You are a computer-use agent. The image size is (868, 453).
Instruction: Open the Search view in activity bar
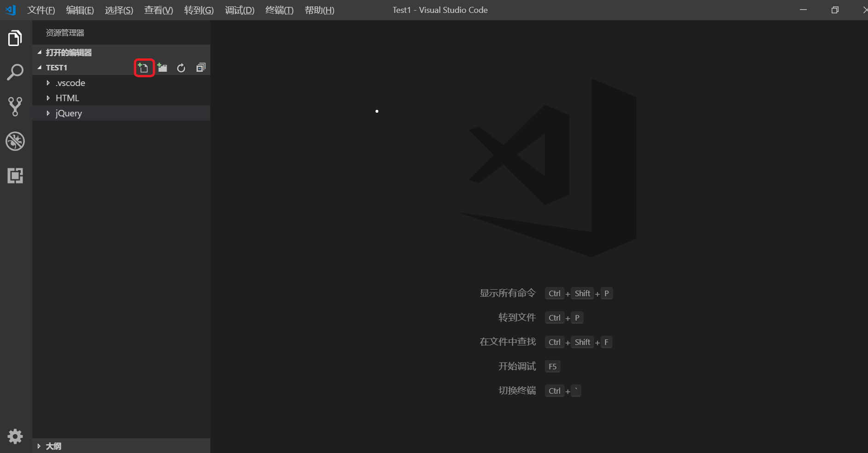tap(15, 72)
